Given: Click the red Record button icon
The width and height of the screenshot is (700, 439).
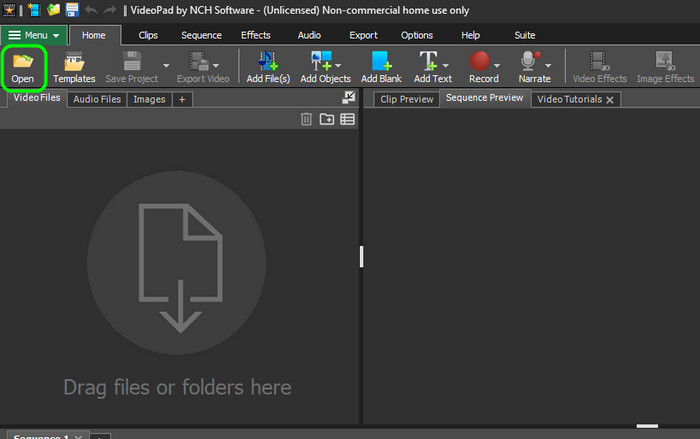Looking at the screenshot, I should (479, 61).
